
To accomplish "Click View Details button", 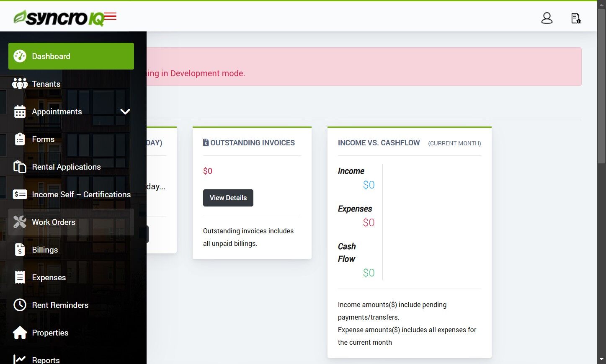I will 228,198.
